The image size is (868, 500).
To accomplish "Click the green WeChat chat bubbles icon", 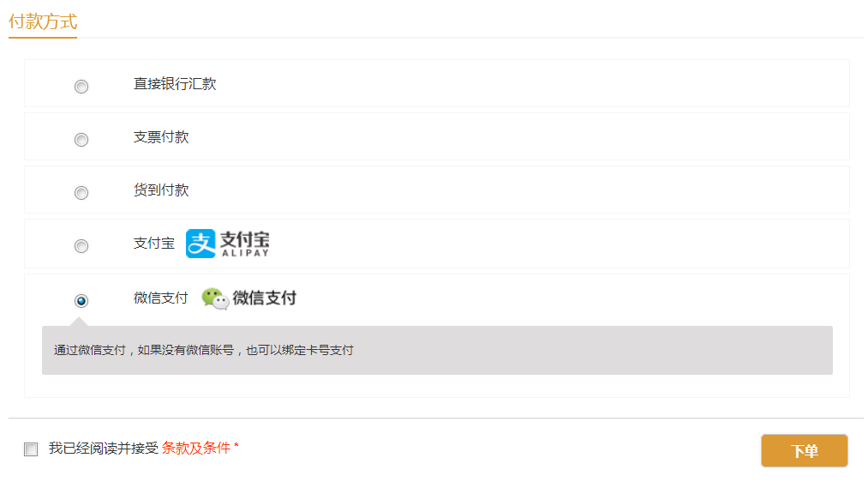I will pos(215,298).
